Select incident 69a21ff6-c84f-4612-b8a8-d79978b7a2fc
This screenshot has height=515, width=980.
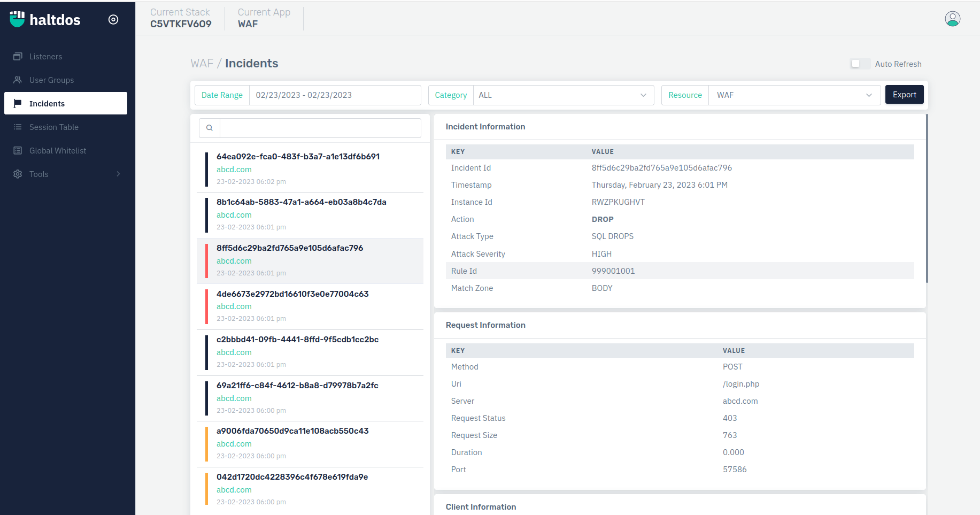pyautogui.click(x=310, y=398)
